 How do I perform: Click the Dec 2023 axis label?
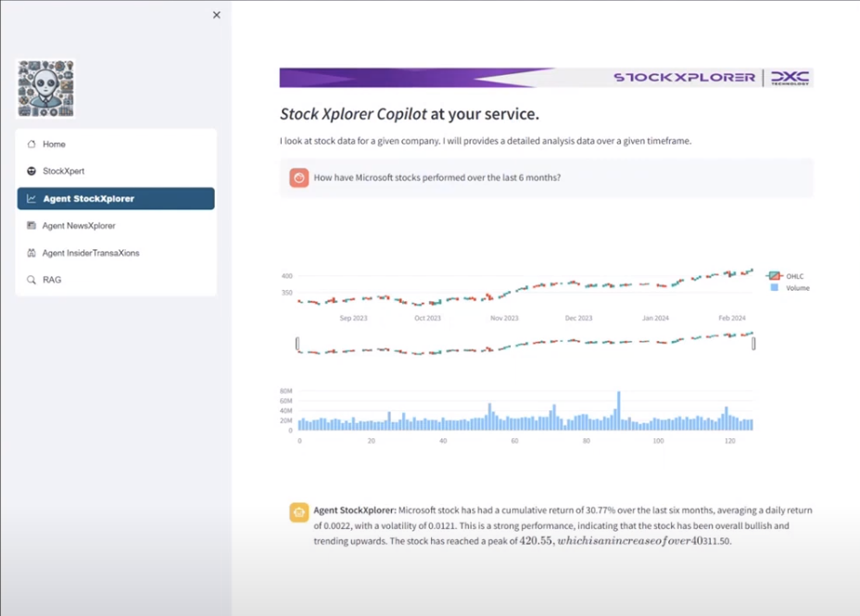(x=578, y=318)
